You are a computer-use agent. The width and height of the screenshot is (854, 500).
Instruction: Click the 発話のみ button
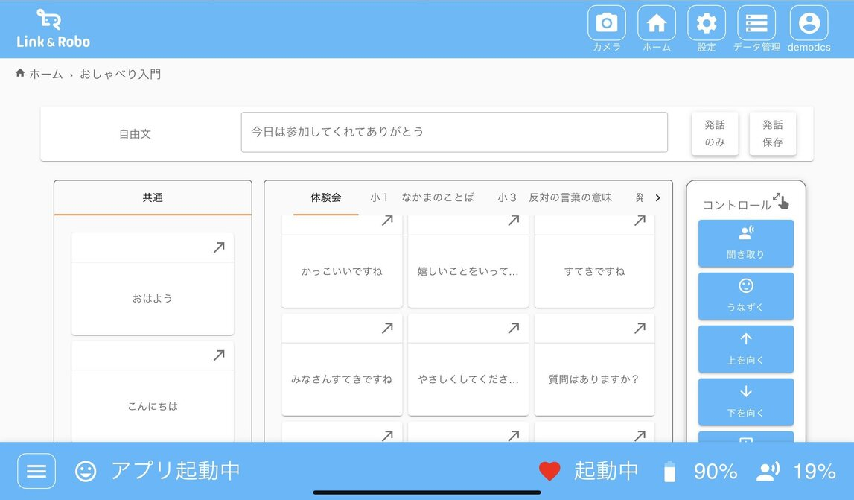pos(715,133)
